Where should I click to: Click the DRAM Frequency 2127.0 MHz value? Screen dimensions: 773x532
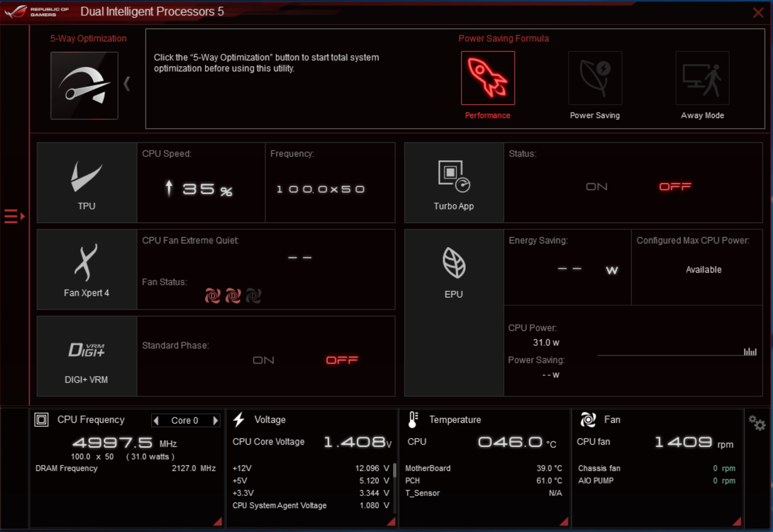point(193,468)
